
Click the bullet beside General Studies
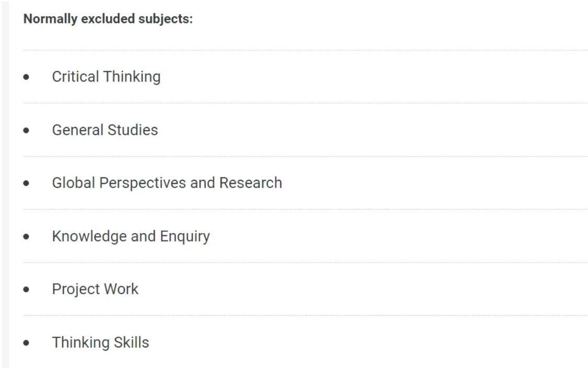click(x=26, y=131)
